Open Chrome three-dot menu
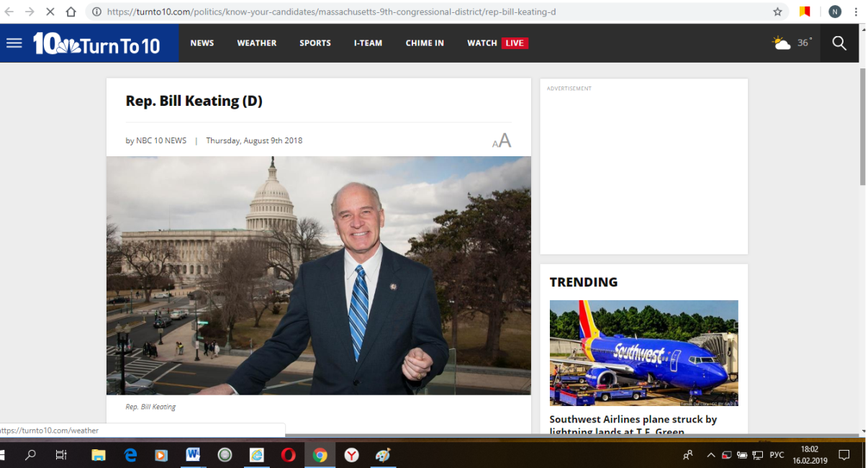The width and height of the screenshot is (868, 468). 856,12
